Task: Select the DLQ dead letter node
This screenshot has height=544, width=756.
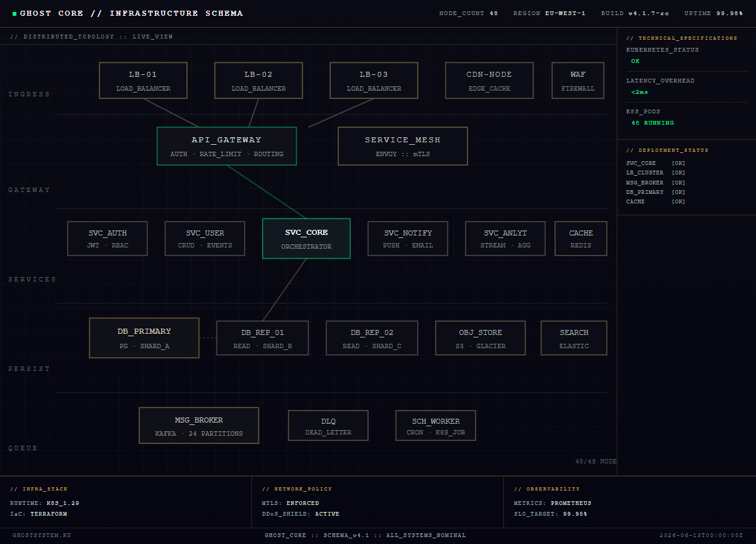Action: 328,426
